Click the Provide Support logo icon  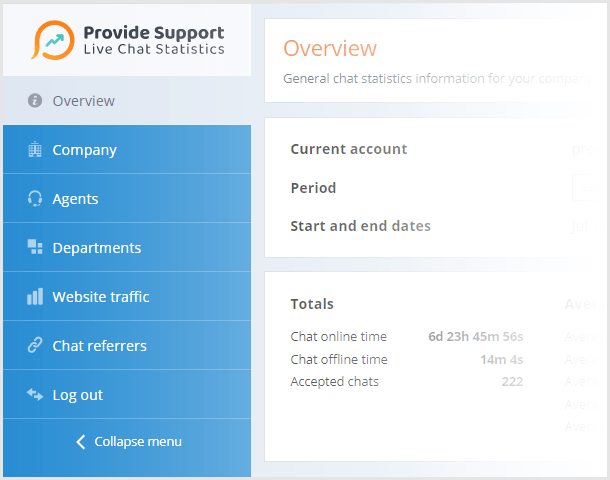pyautogui.click(x=52, y=39)
